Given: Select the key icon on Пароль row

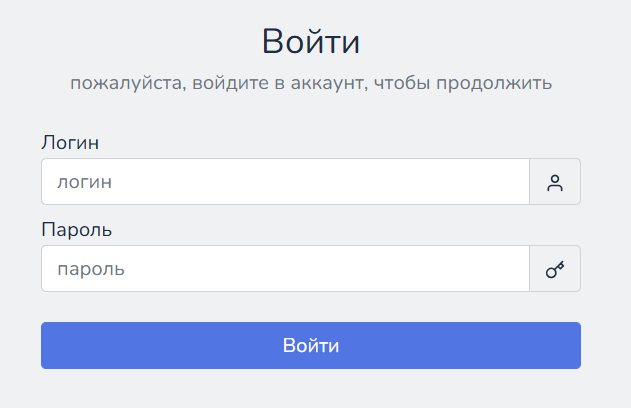Looking at the screenshot, I should (x=555, y=269).
